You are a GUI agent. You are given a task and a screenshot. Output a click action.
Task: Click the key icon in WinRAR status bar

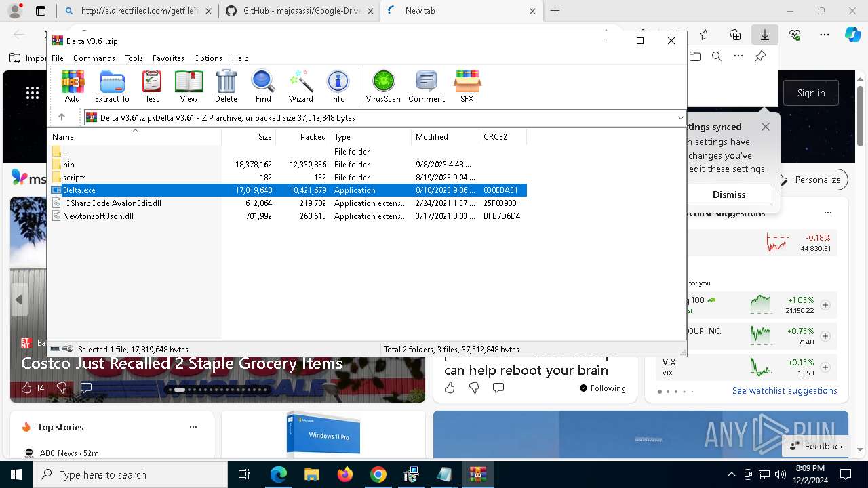coord(68,349)
